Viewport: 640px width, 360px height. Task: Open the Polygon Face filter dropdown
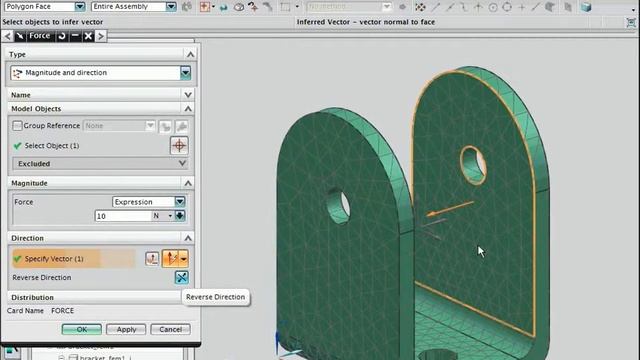click(x=80, y=7)
